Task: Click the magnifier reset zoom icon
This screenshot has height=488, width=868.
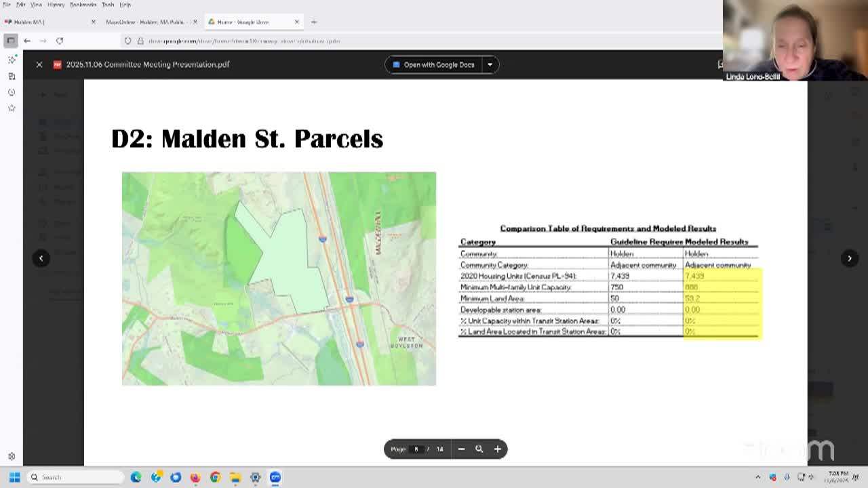Action: (x=479, y=449)
